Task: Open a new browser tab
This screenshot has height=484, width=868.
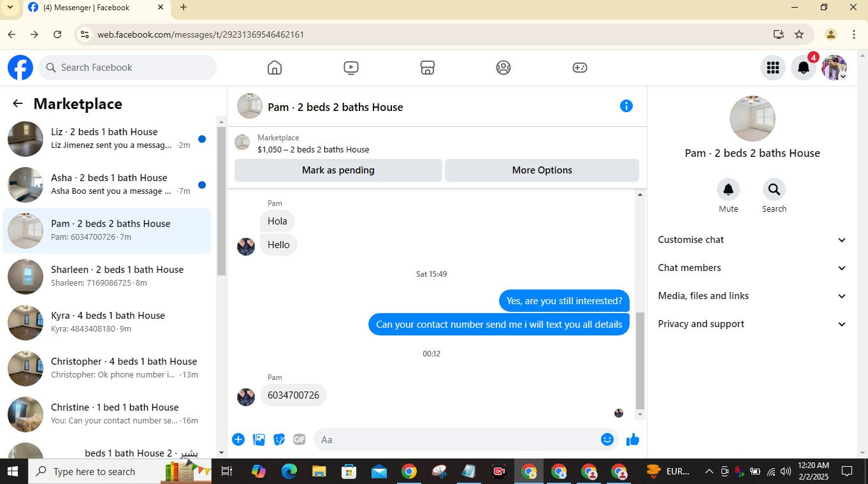Action: [184, 8]
